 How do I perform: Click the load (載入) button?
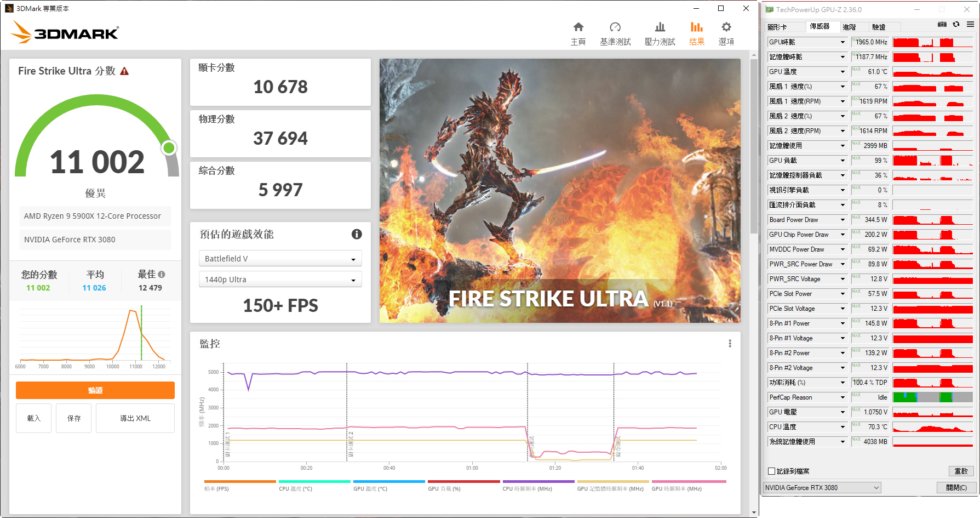(x=34, y=418)
